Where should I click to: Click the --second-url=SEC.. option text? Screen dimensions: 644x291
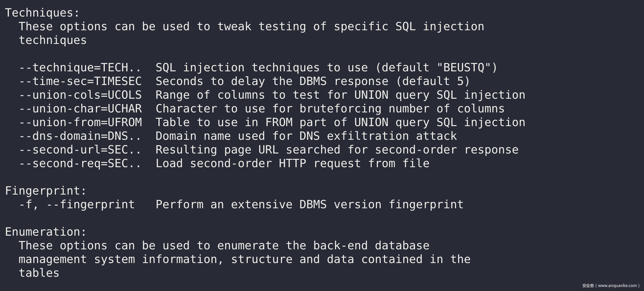click(80, 150)
